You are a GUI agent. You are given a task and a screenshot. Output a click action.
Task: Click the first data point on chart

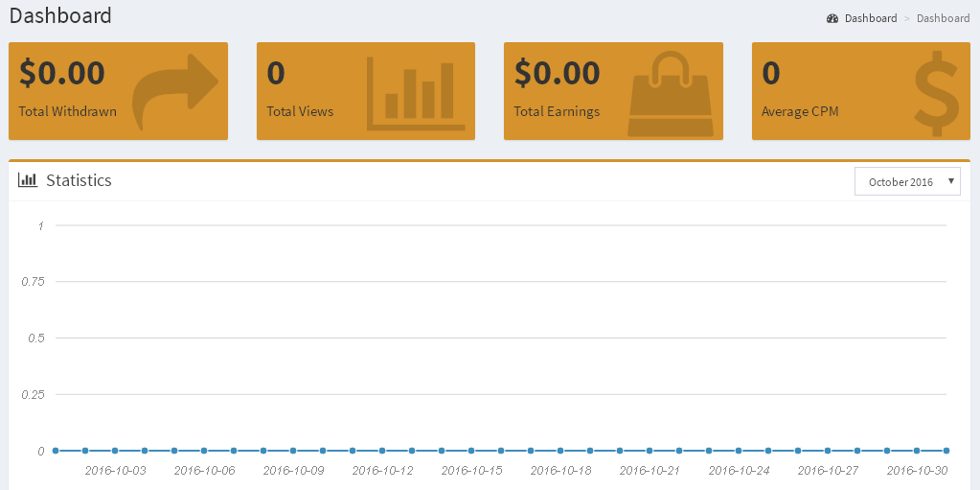[x=56, y=450]
